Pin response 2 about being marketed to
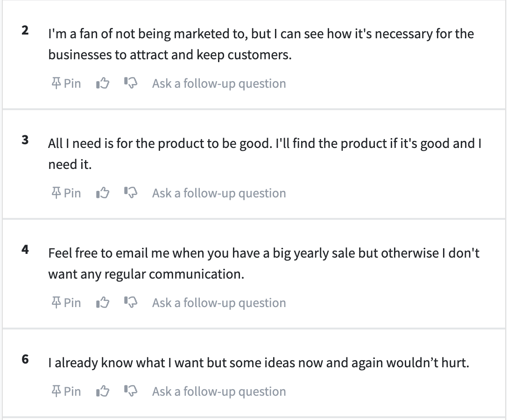 (66, 84)
